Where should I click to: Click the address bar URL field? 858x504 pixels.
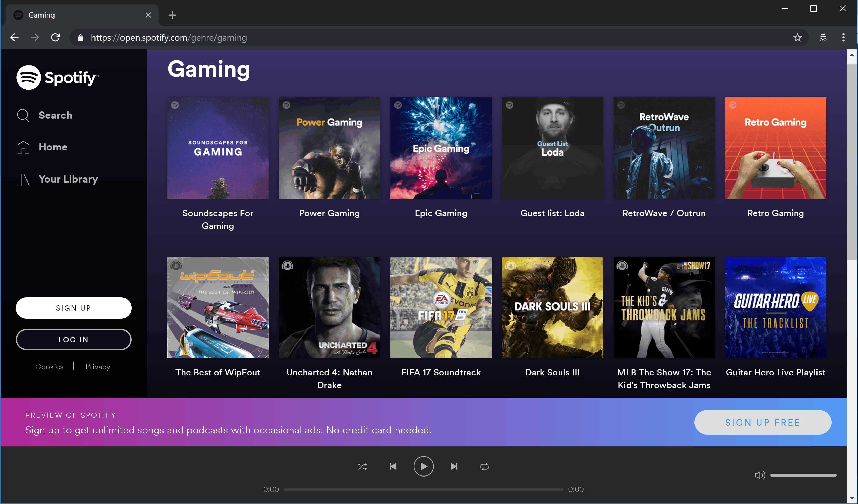[439, 38]
